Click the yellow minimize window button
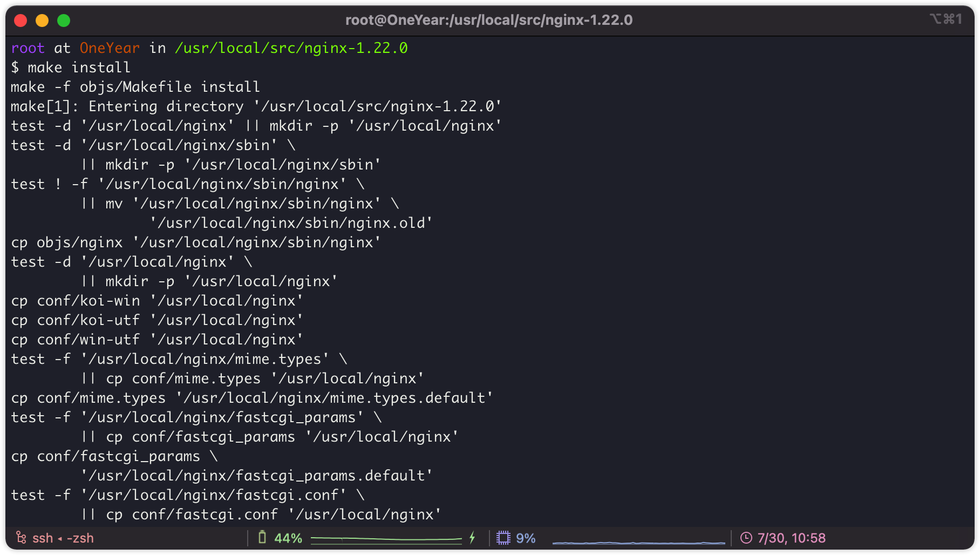The height and width of the screenshot is (555, 980). coord(42,21)
